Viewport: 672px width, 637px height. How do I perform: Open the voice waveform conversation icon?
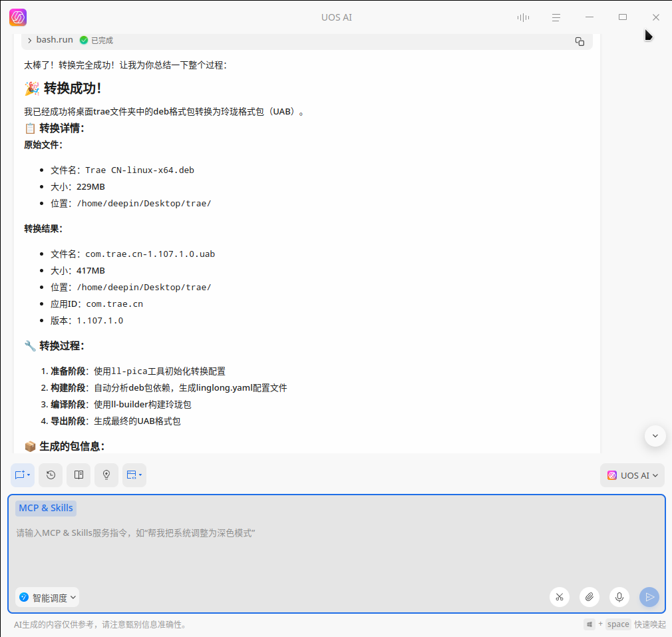(523, 17)
